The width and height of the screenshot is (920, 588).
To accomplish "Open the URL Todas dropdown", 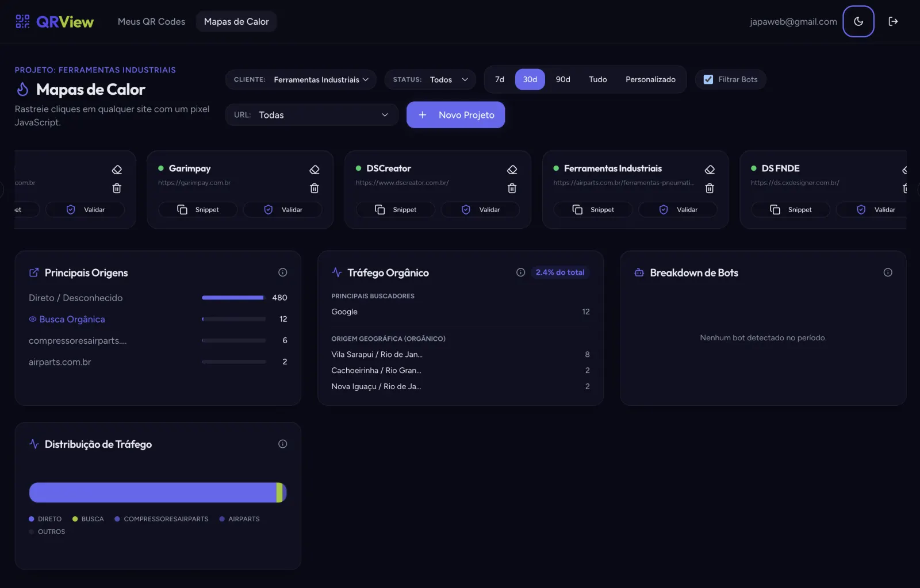I will point(312,115).
